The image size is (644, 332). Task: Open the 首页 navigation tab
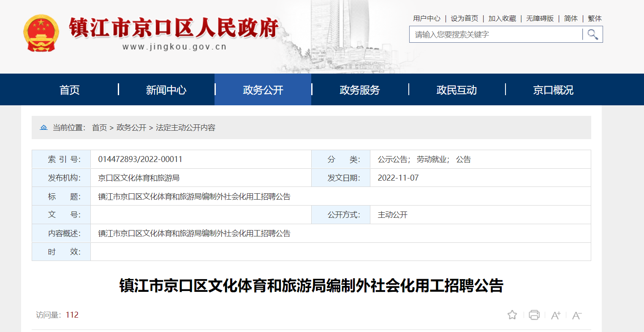[70, 90]
